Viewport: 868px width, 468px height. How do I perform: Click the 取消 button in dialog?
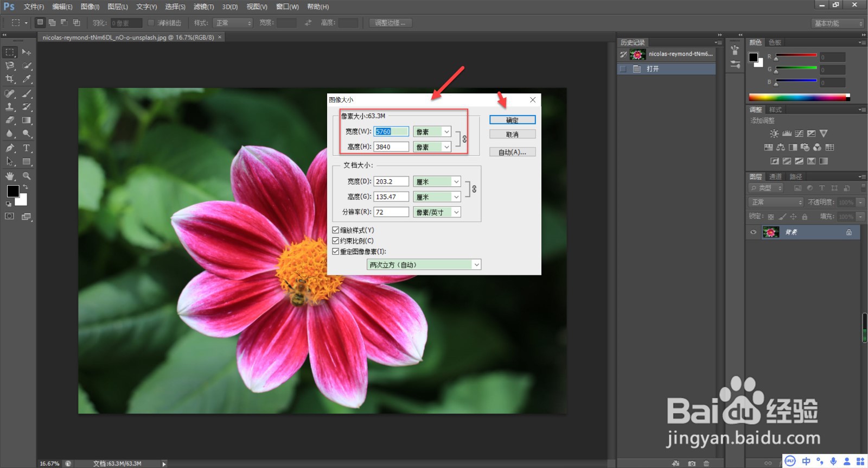(x=512, y=134)
